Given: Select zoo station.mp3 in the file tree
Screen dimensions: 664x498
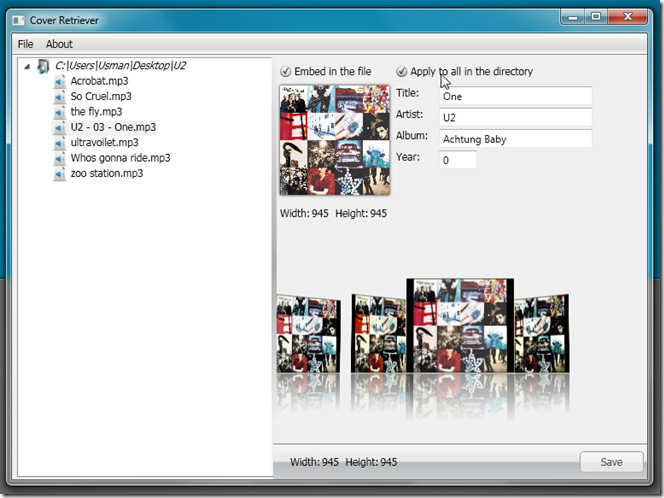Looking at the screenshot, I should click(x=107, y=173).
